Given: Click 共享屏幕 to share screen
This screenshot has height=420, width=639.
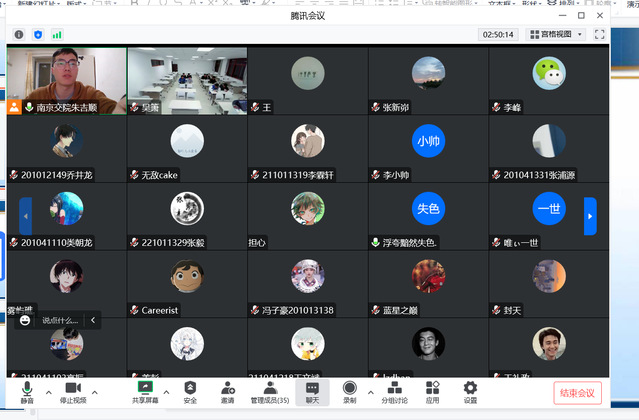Looking at the screenshot, I should (144, 392).
